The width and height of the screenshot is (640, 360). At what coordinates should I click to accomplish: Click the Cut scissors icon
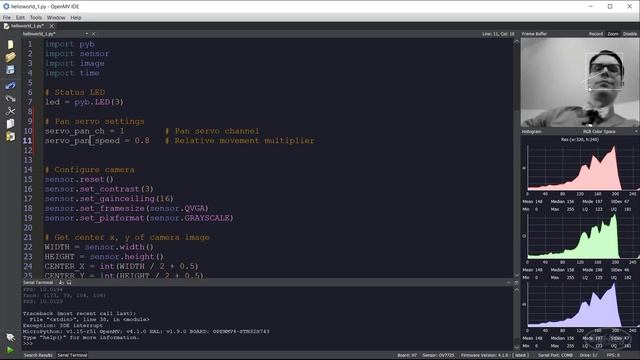[10, 111]
